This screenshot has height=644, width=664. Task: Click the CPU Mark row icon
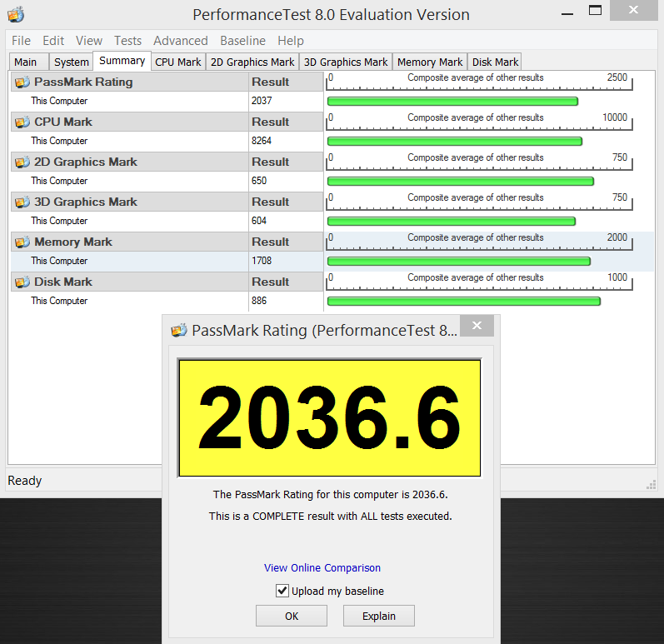coord(22,122)
